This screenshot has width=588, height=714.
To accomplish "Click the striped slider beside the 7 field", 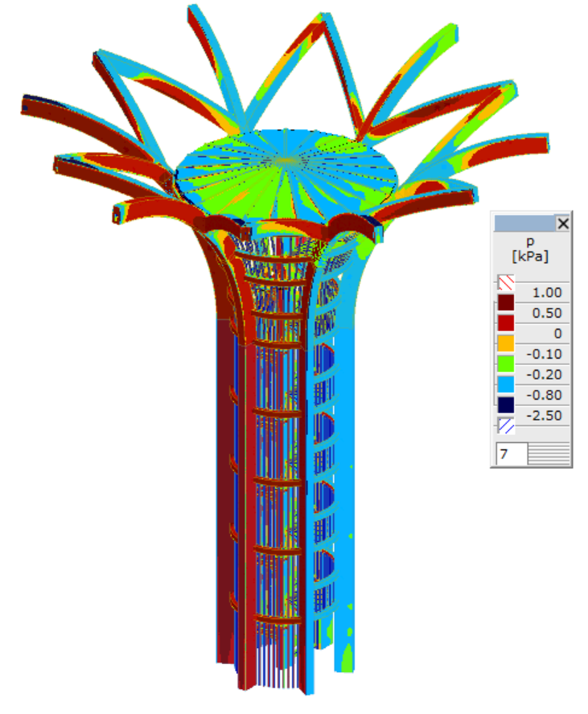I will pyautogui.click(x=549, y=453).
